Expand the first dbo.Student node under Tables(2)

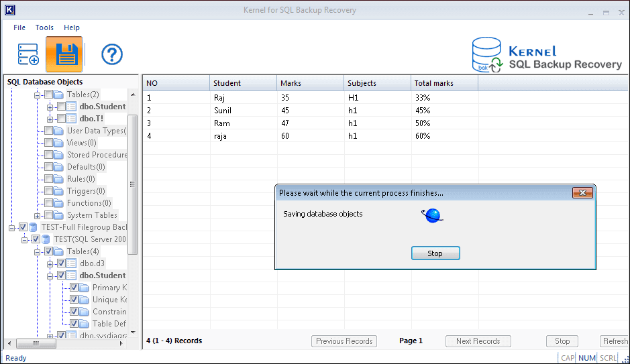[50, 107]
